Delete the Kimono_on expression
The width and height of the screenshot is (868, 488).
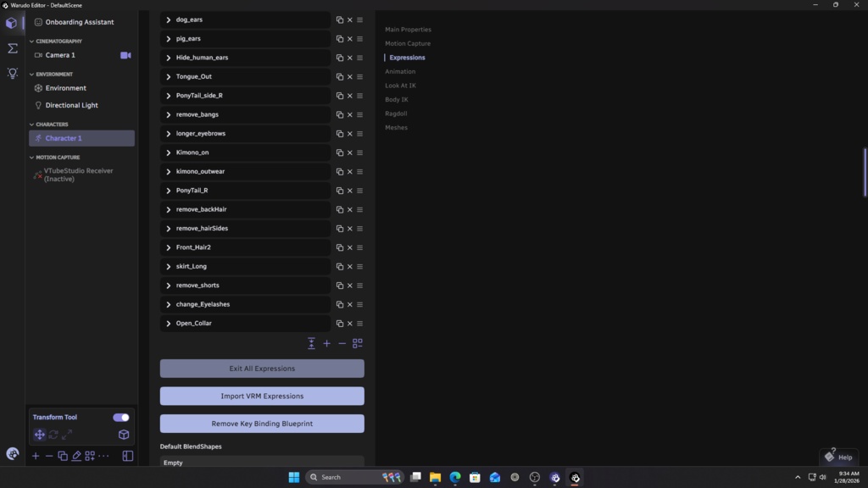(350, 152)
